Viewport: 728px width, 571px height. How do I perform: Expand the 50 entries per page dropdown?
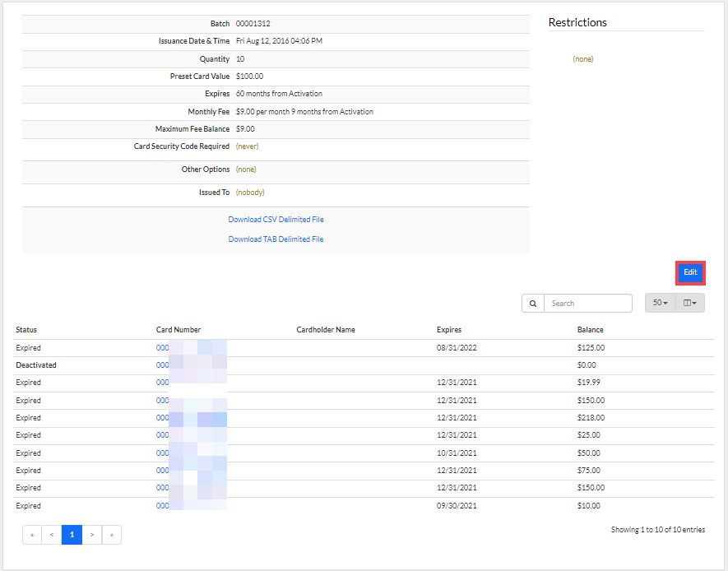[x=660, y=304]
